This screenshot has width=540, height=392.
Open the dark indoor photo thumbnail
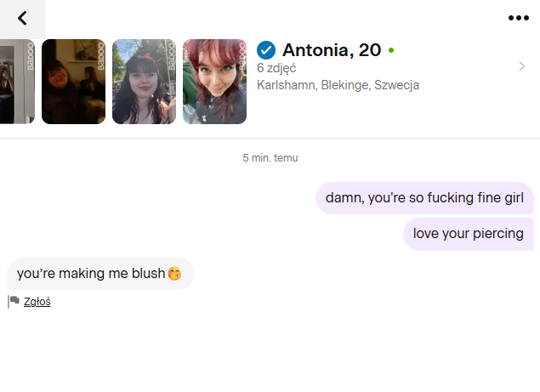(x=73, y=82)
